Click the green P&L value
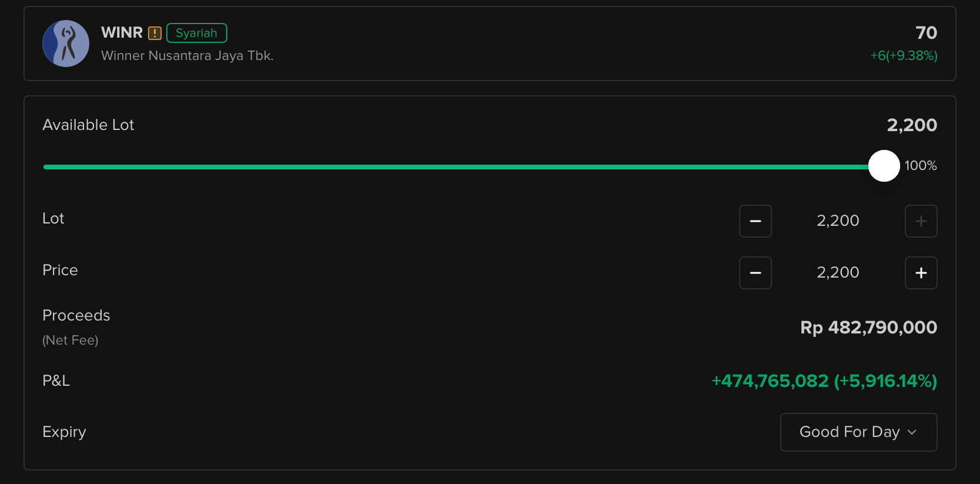Viewport: 980px width, 484px height. click(824, 381)
